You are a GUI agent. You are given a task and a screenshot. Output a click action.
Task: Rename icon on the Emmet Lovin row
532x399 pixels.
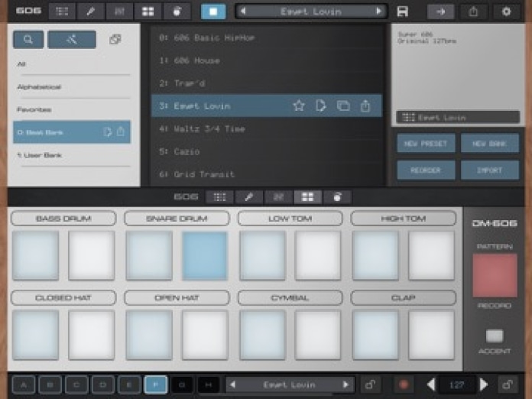point(320,105)
